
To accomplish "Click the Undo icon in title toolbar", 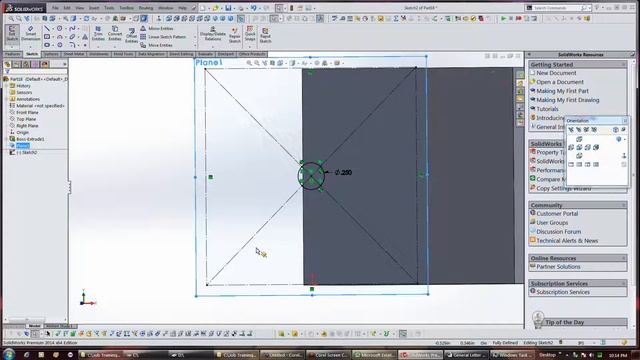I will click(x=253, y=8).
